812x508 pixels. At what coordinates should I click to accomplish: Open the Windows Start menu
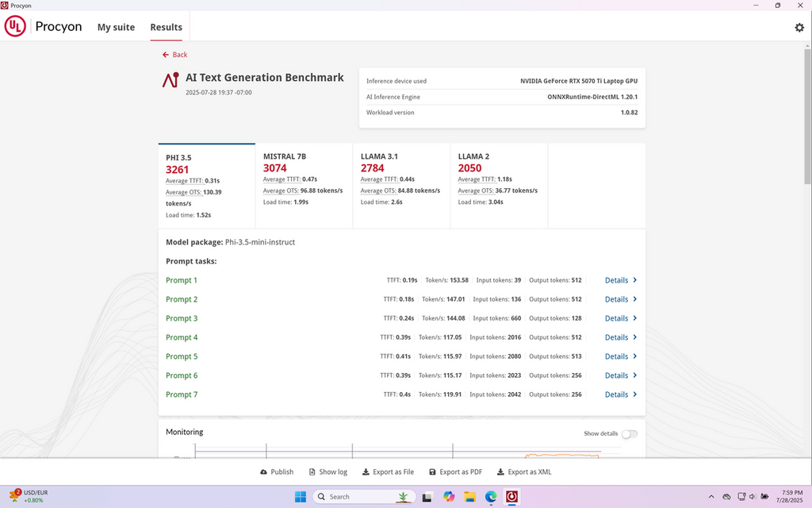coord(301,497)
